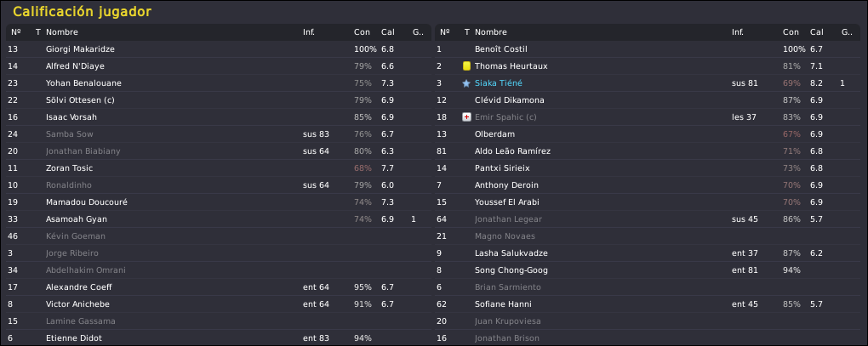The image size is (868, 346).
Task: Sort left table by Con column header
Action: click(362, 32)
